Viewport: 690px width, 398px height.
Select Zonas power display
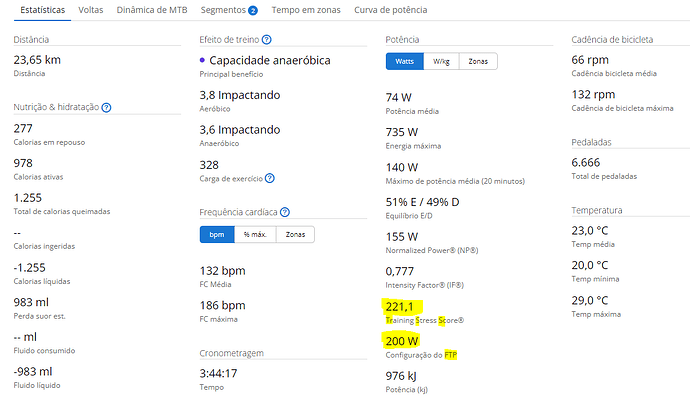pyautogui.click(x=478, y=61)
